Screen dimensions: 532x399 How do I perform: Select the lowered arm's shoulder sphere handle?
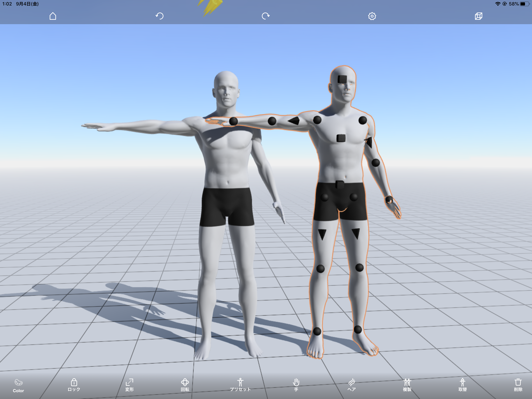click(363, 120)
